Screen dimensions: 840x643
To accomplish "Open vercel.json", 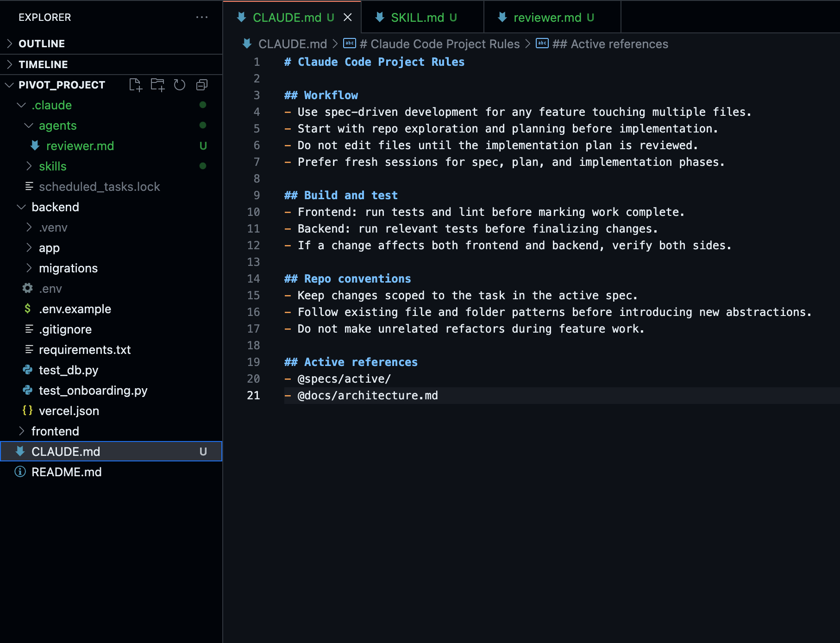I will pos(111,411).
